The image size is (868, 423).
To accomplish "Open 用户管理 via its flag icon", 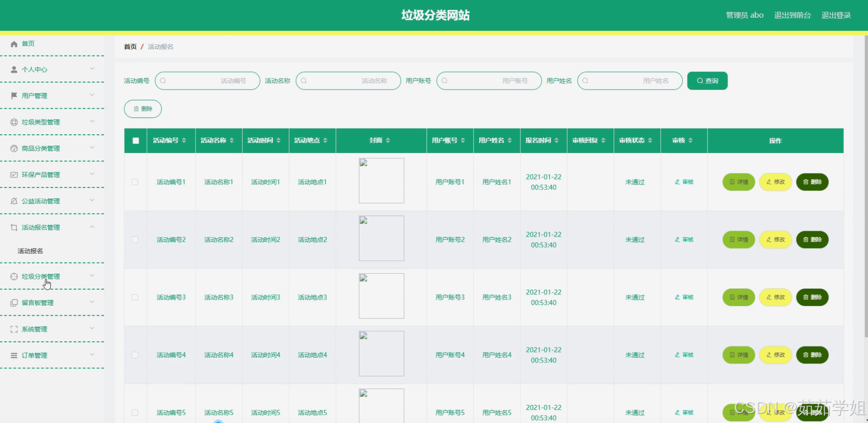I will (x=14, y=95).
